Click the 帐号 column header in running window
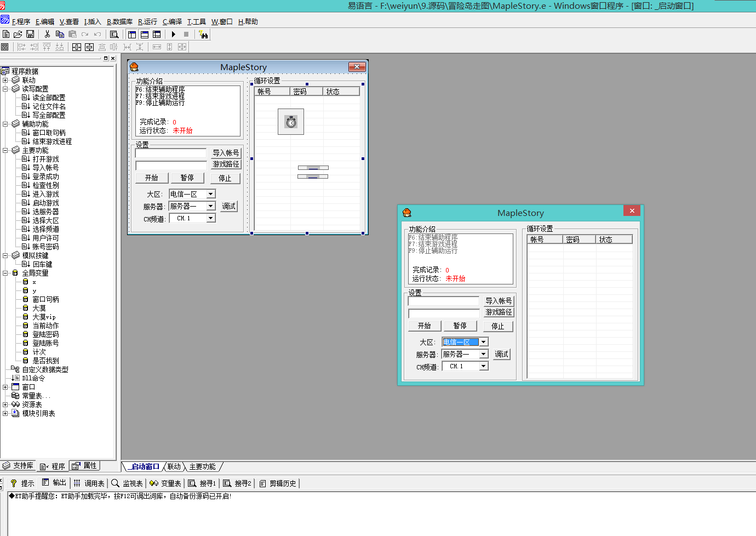 pyautogui.click(x=545, y=240)
